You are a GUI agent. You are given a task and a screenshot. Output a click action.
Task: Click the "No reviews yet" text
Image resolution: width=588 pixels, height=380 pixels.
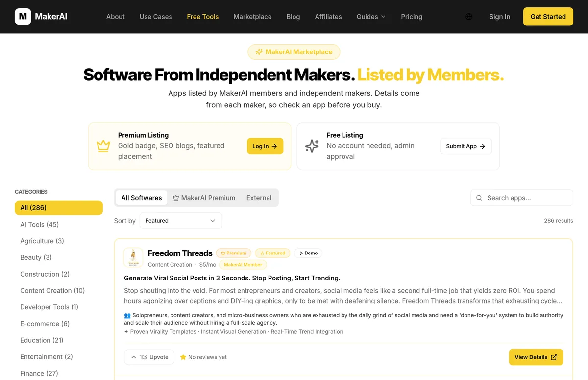coord(207,357)
